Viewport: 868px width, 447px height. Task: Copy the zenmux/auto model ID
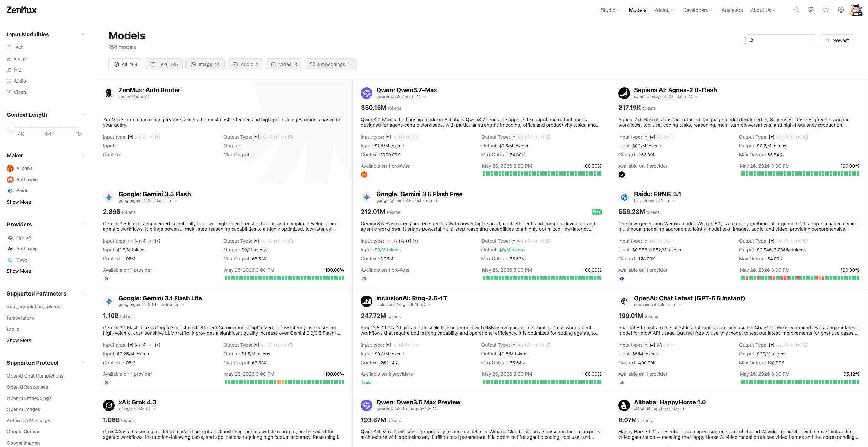coord(147,97)
